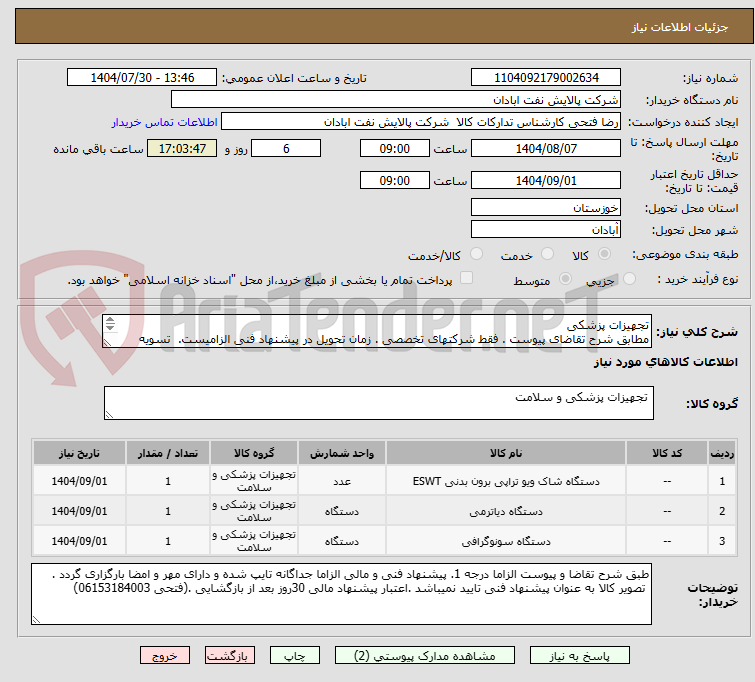This screenshot has height=682, width=755.
Task: Click the ایجاد کننده درخواست field
Action: [421, 122]
